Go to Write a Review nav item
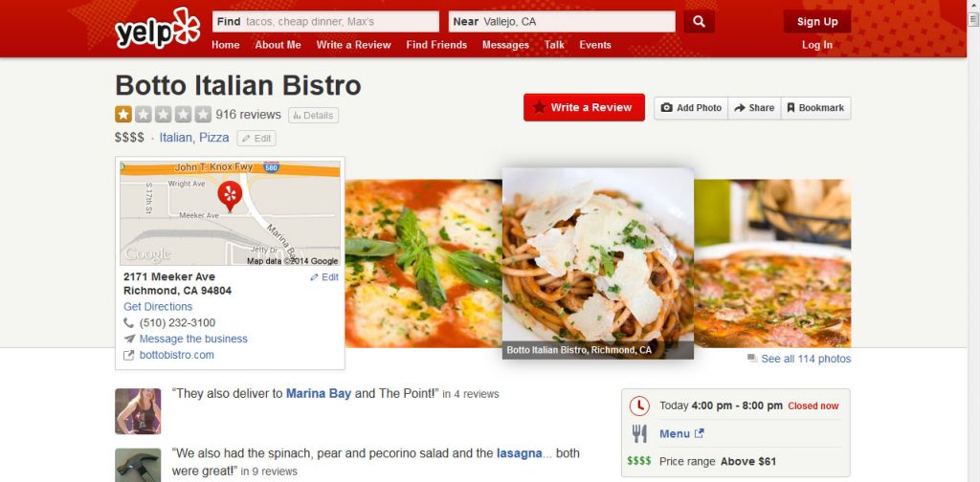 pos(354,45)
